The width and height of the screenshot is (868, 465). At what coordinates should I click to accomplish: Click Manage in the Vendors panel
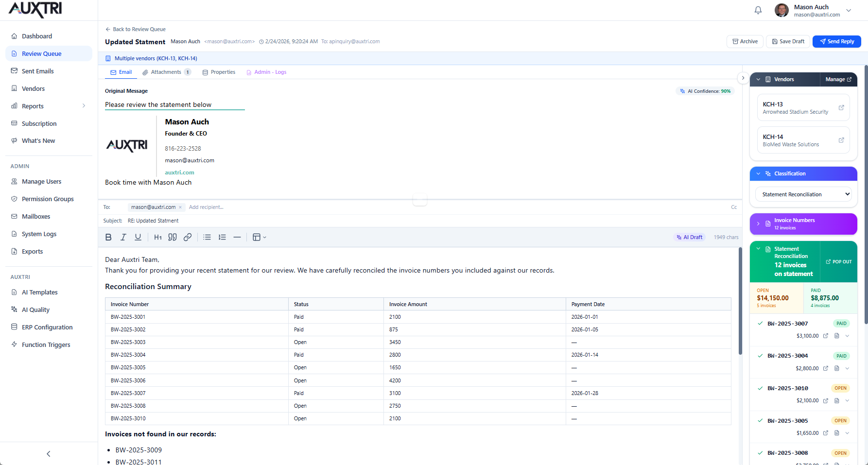[838, 79]
